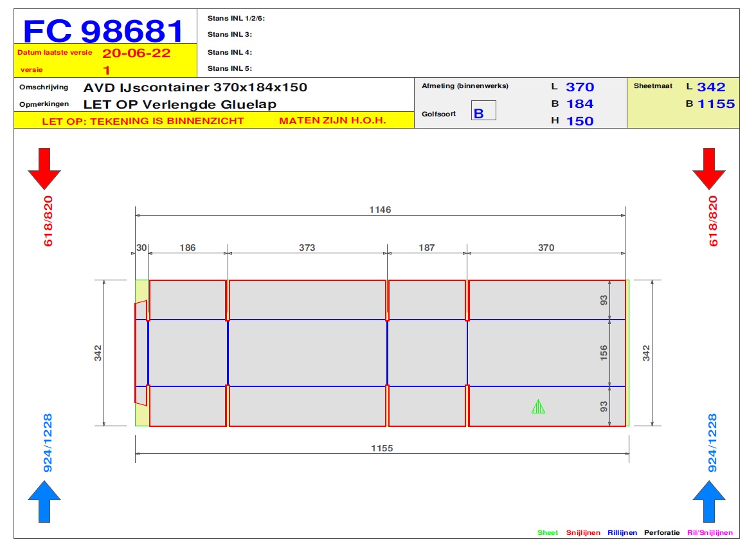Screen dimensions: 756x551
Task: Click the 373 panel width dimension
Action: tap(307, 248)
